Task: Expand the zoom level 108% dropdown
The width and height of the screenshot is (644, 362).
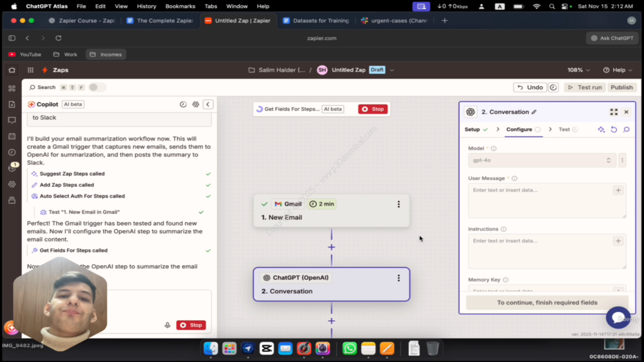Action: pyautogui.click(x=579, y=70)
